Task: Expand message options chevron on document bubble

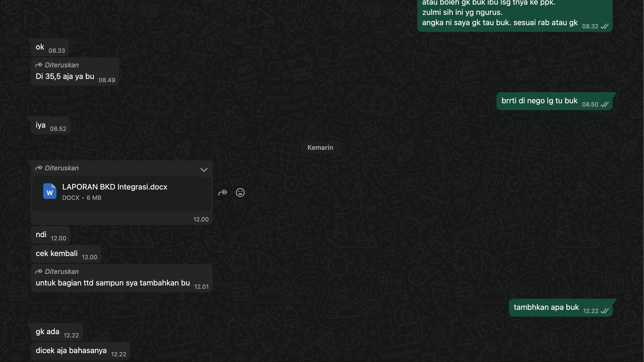Action: [x=204, y=170]
